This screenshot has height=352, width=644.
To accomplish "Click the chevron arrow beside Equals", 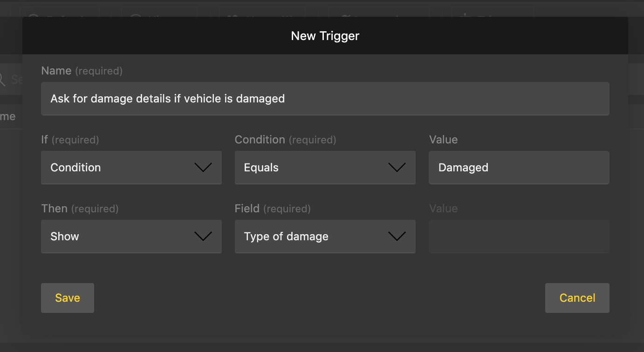I will click(397, 168).
